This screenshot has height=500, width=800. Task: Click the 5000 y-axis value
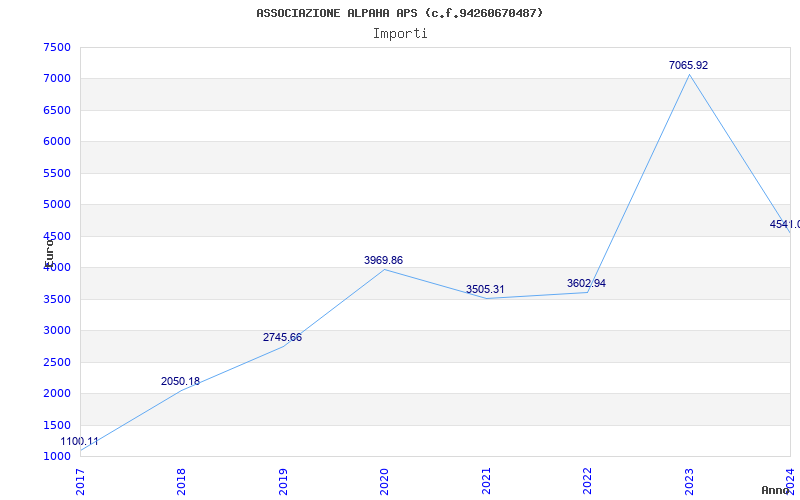tap(57, 205)
